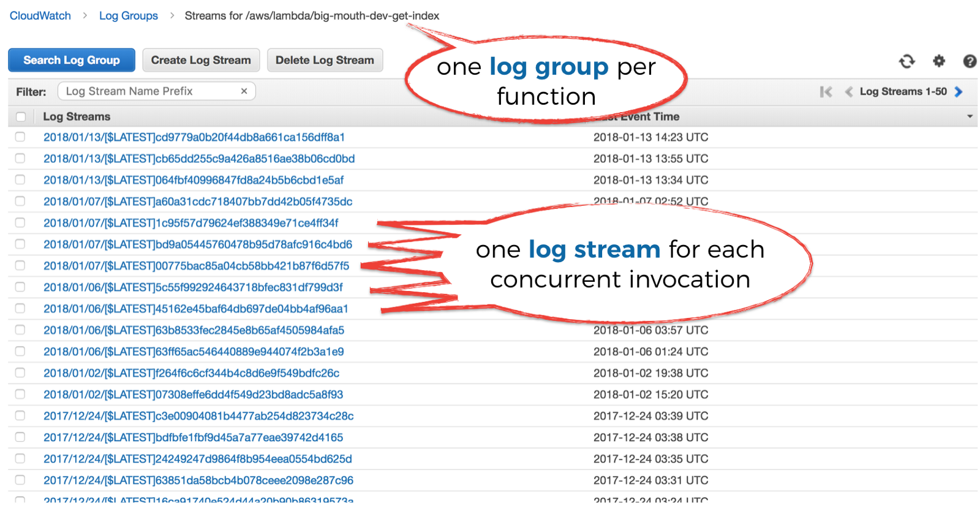Clear the filter with the x icon
Viewport: 980px width, 506px height.
pyautogui.click(x=244, y=91)
